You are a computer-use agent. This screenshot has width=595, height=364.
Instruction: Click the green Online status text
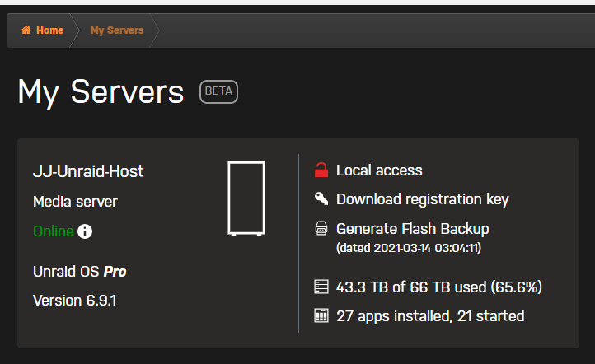click(x=53, y=231)
